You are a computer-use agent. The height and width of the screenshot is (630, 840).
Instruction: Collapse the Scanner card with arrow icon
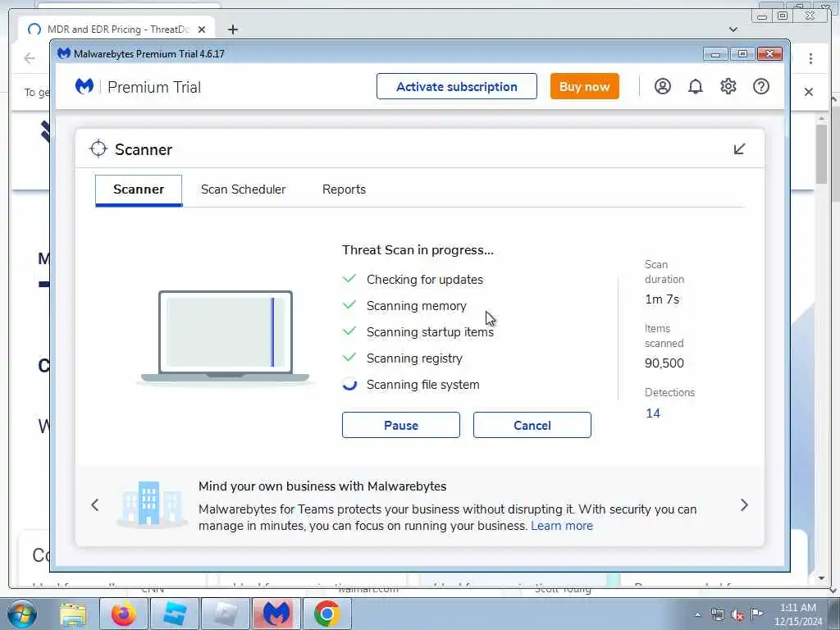pyautogui.click(x=739, y=149)
